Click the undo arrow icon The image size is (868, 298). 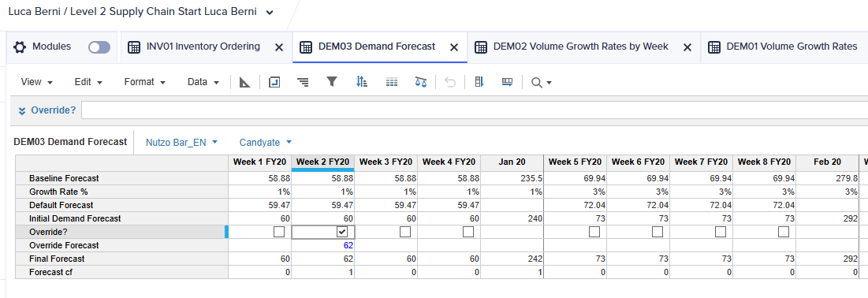tap(450, 82)
